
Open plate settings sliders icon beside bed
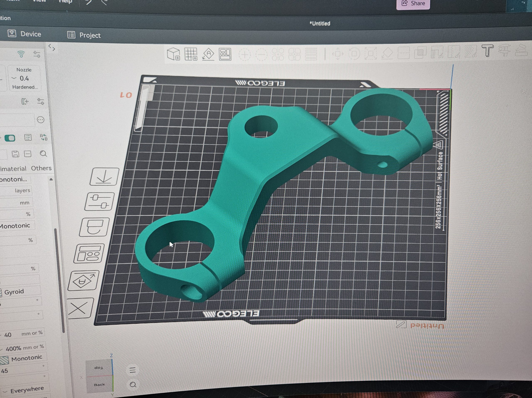[100, 202]
